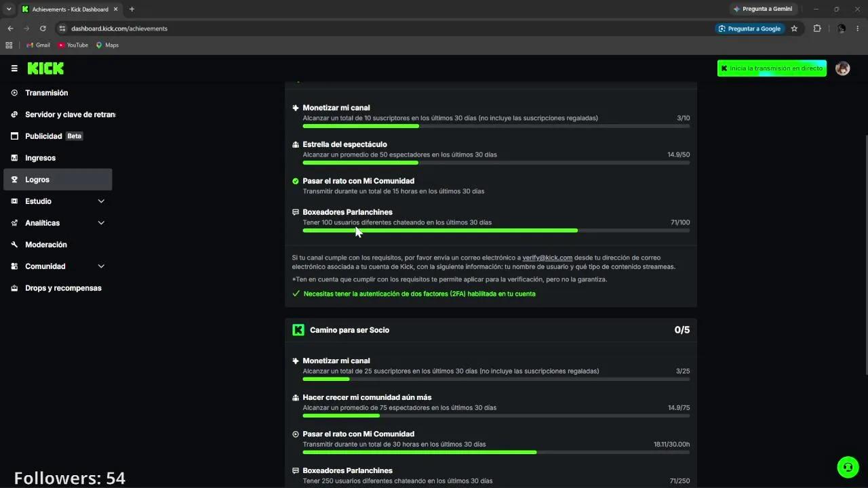The width and height of the screenshot is (868, 488).
Task: Click the 2FA requirement text
Action: coord(419,294)
